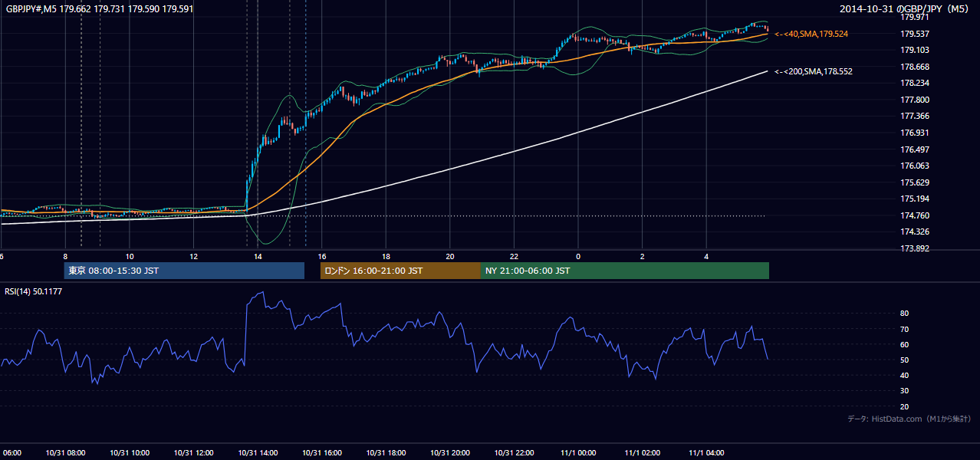Click price axis value 174.326
The image size is (980, 460).
tap(916, 232)
